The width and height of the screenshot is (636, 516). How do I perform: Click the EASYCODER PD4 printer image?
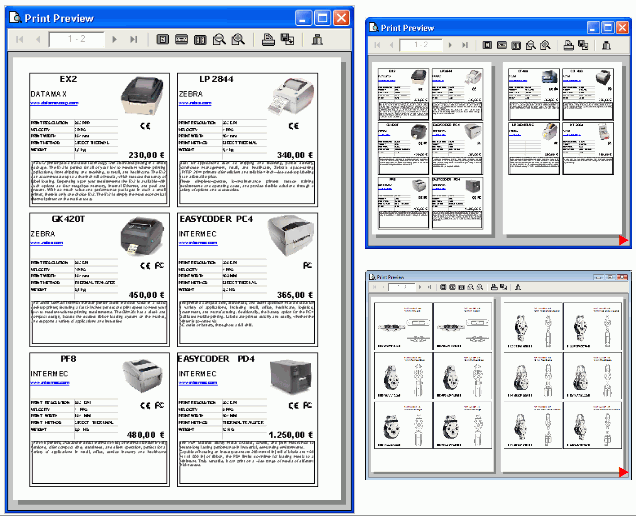pos(290,376)
